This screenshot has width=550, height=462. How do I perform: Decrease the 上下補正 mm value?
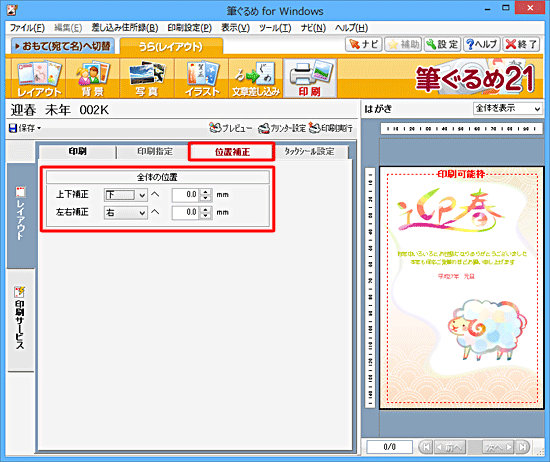[x=206, y=198]
